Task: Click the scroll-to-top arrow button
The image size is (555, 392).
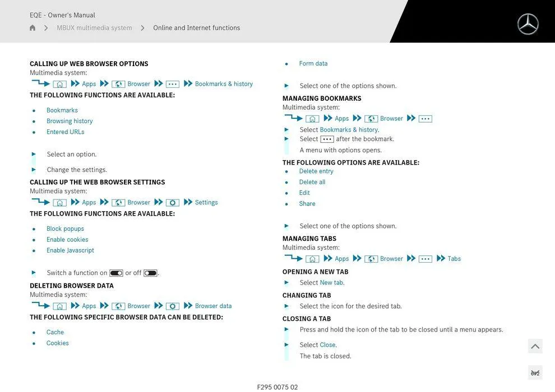Action: tap(535, 347)
